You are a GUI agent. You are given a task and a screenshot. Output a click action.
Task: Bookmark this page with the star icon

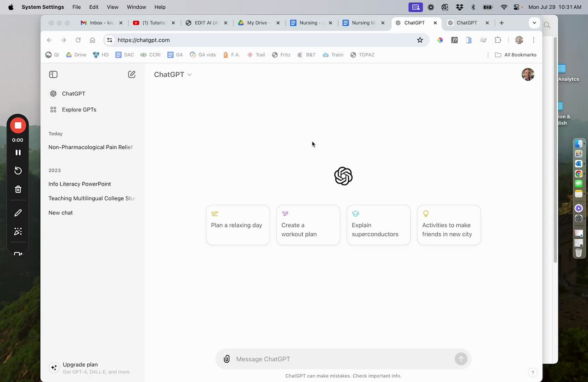[x=420, y=40]
